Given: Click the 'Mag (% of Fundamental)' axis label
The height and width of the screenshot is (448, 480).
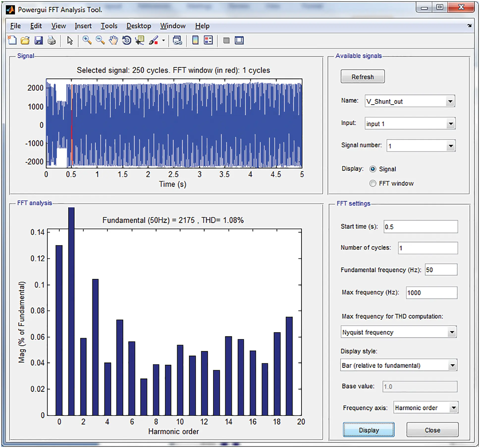Looking at the screenshot, I should (x=22, y=322).
